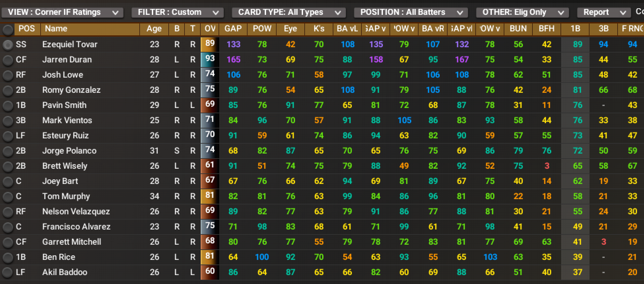Click the name Tom Murphy

[x=66, y=196]
